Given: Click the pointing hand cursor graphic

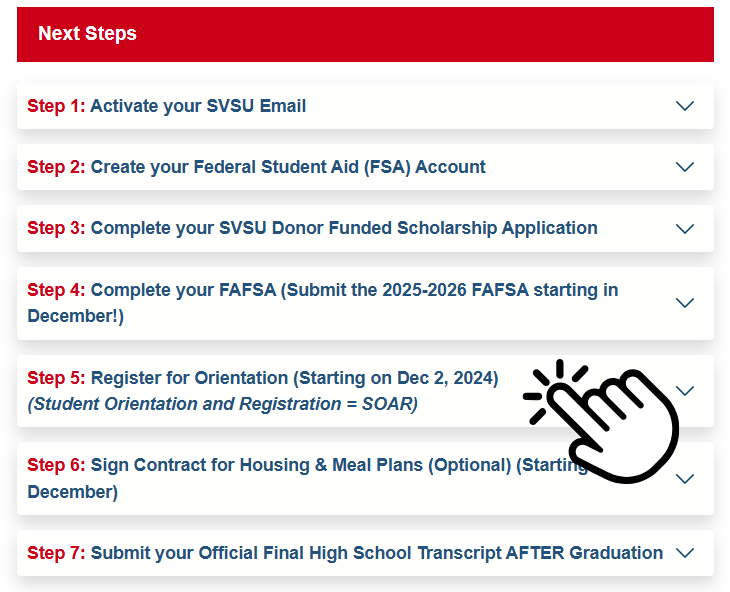Looking at the screenshot, I should [x=607, y=420].
